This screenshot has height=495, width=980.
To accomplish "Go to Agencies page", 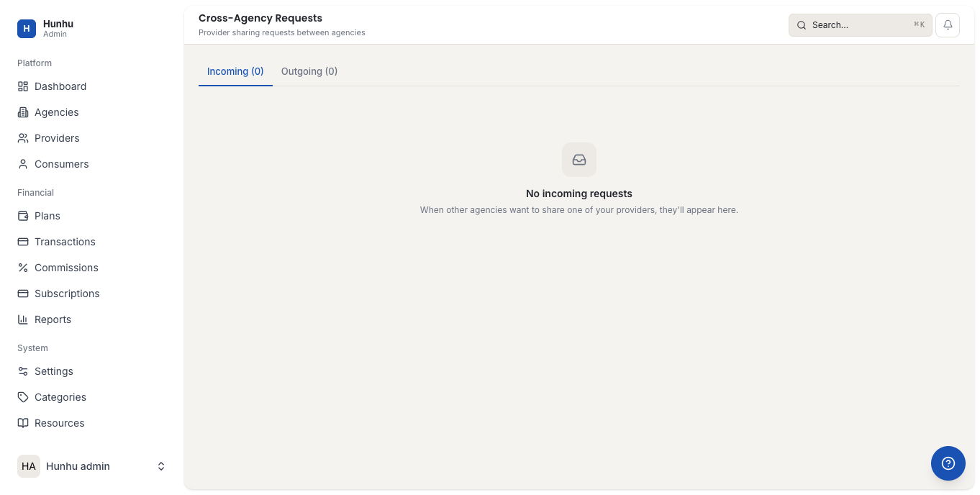I will 92,112.
